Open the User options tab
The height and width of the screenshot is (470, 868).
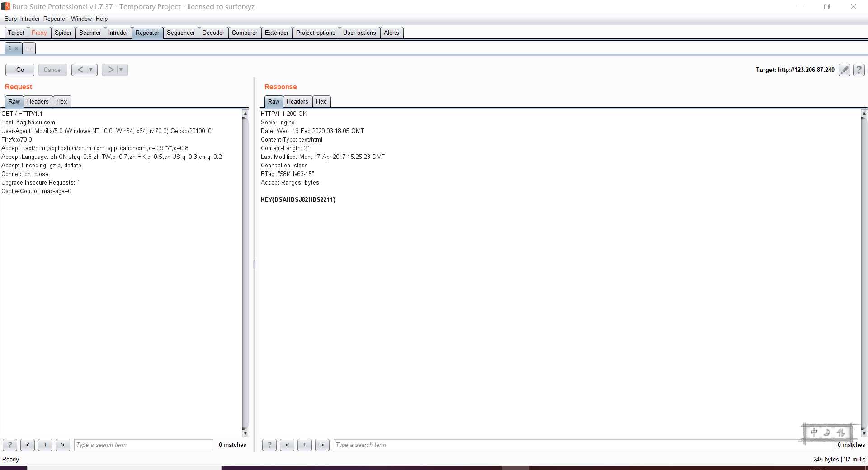(x=359, y=33)
